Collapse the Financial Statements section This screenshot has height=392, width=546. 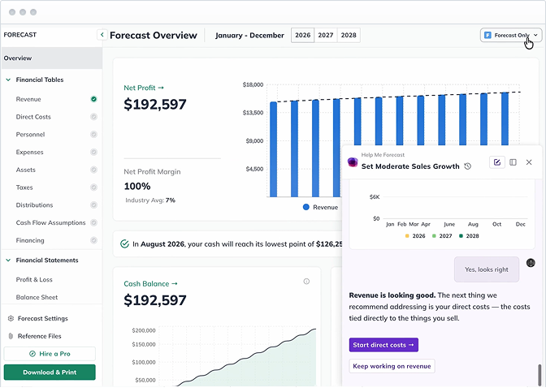tap(8, 261)
